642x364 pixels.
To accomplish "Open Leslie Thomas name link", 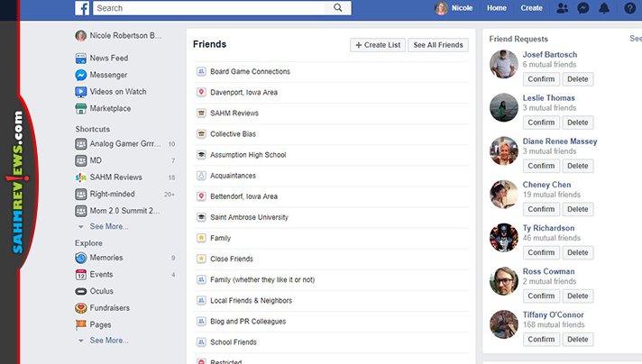I will [548, 97].
